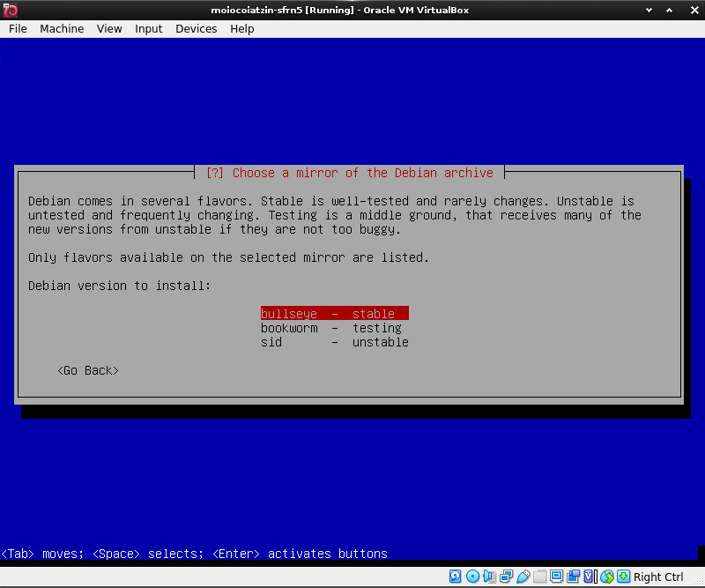Open the Help menu
This screenshot has width=705, height=588.
point(241,29)
